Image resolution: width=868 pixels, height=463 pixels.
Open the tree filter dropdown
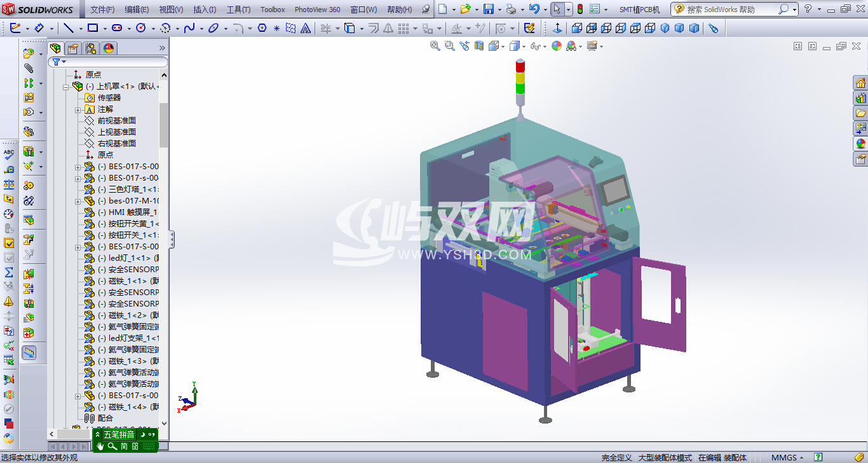[59, 62]
